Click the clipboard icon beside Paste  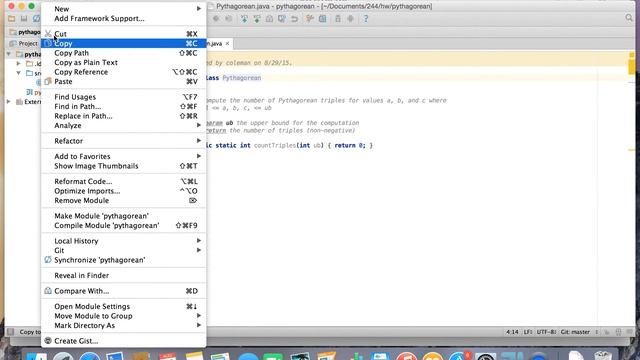click(48, 81)
